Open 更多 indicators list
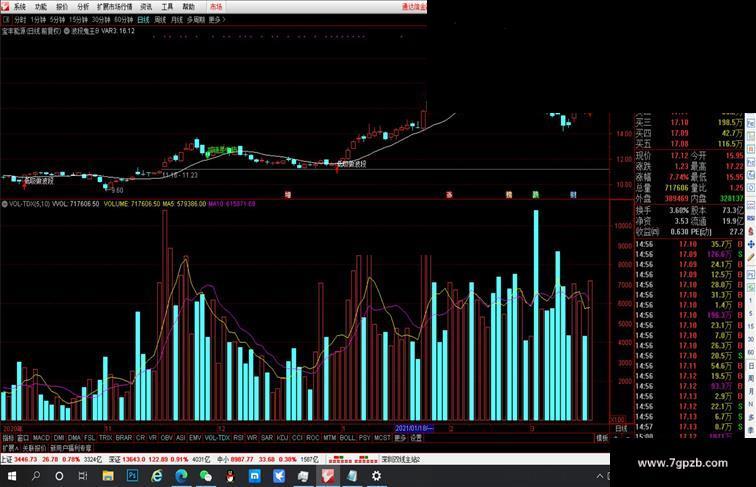The width and height of the screenshot is (756, 487). coord(400,438)
